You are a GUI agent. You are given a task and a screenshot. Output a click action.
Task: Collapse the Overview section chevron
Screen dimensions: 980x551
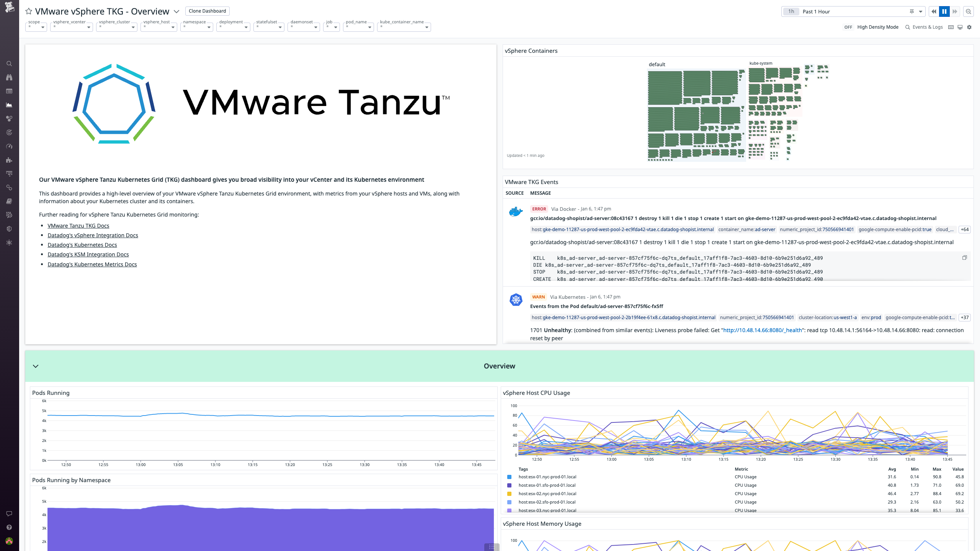point(36,366)
